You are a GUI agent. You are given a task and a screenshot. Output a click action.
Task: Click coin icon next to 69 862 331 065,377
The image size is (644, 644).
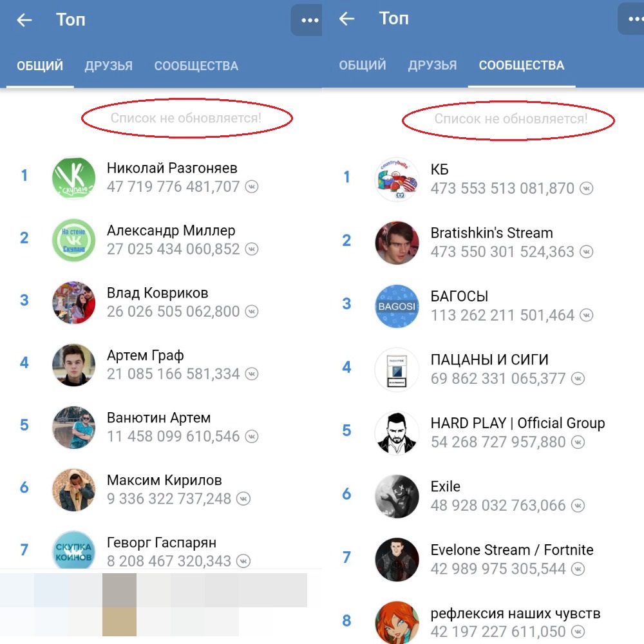point(578,379)
